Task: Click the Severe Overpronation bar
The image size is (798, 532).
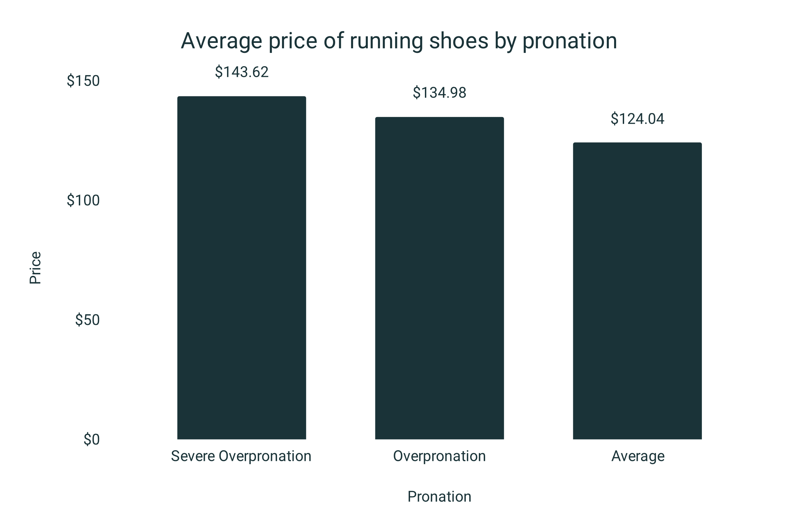Action: (x=242, y=268)
